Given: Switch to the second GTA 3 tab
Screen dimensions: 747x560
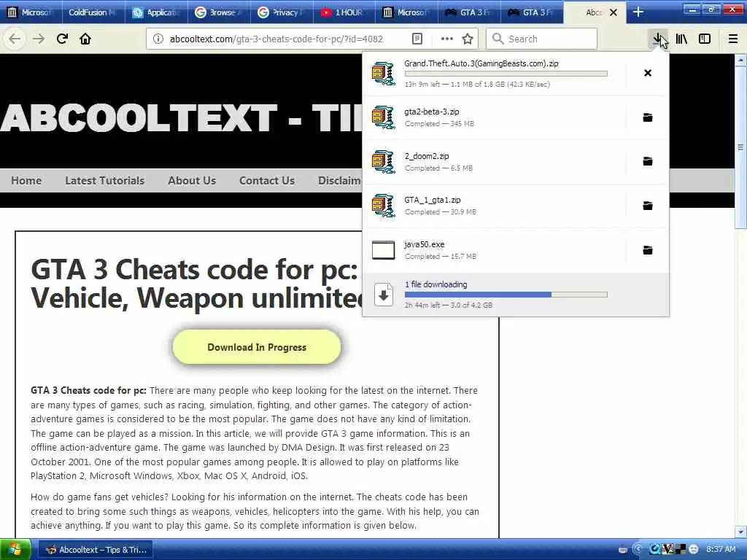Looking at the screenshot, I should [532, 12].
